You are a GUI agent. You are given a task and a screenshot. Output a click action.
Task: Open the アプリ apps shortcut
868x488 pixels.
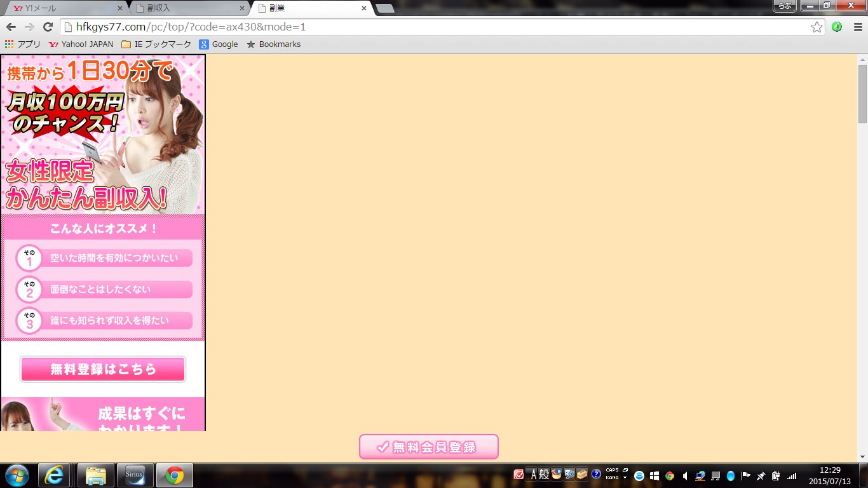click(x=23, y=44)
